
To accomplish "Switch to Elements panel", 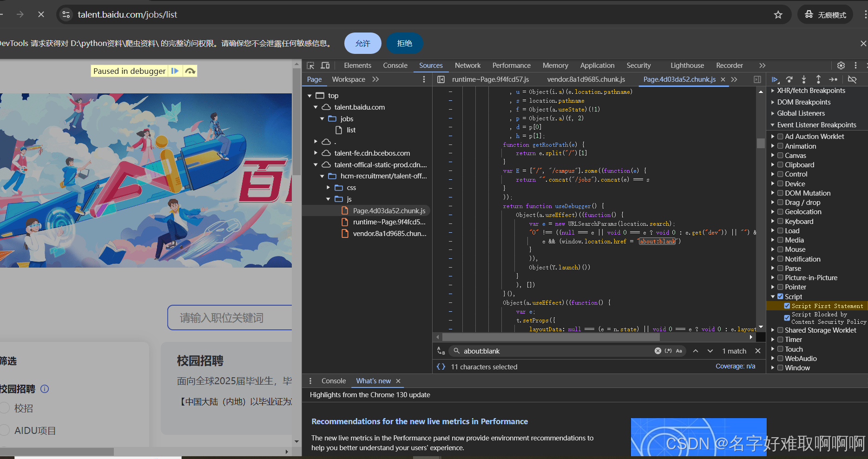I will pos(357,66).
